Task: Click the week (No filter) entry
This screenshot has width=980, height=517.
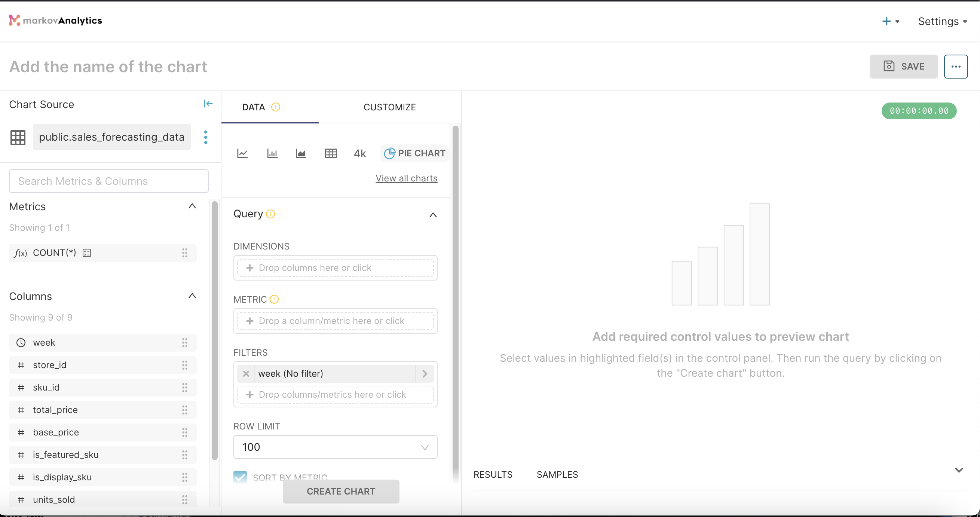Action: pyautogui.click(x=335, y=374)
